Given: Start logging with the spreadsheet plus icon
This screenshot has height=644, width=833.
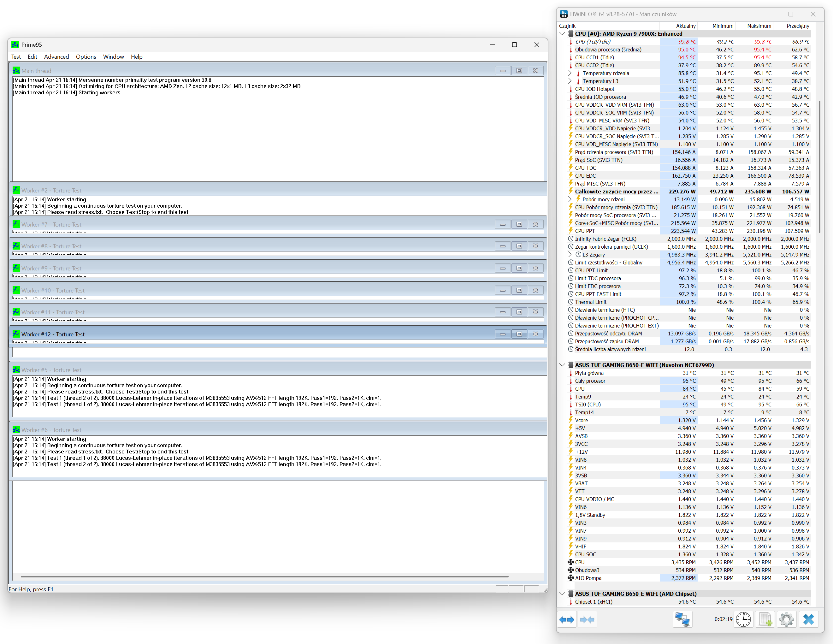Looking at the screenshot, I should coord(765,619).
